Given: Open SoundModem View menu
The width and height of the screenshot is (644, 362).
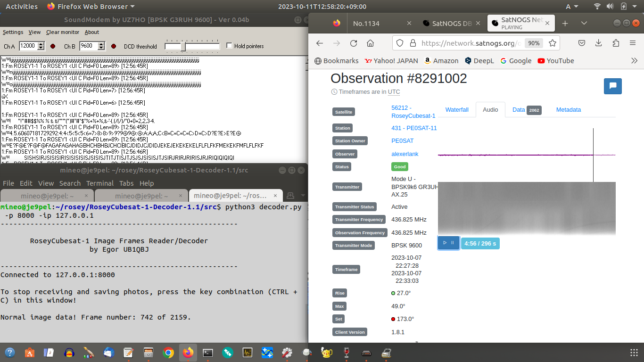Looking at the screenshot, I should [34, 32].
